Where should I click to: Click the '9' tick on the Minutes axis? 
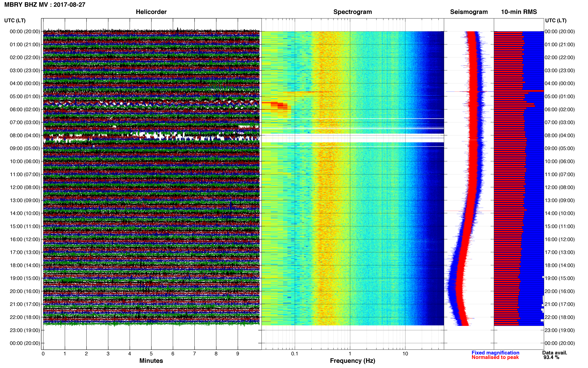coord(238,354)
